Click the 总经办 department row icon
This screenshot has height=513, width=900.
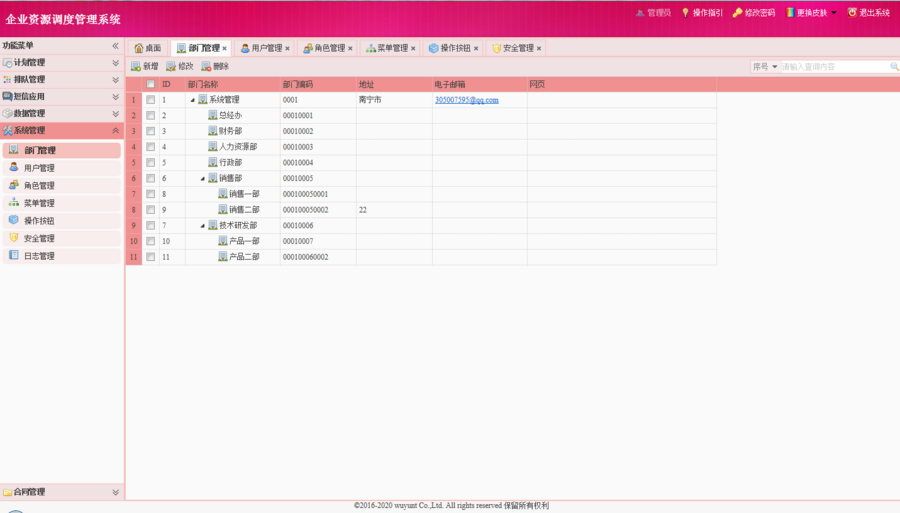212,115
